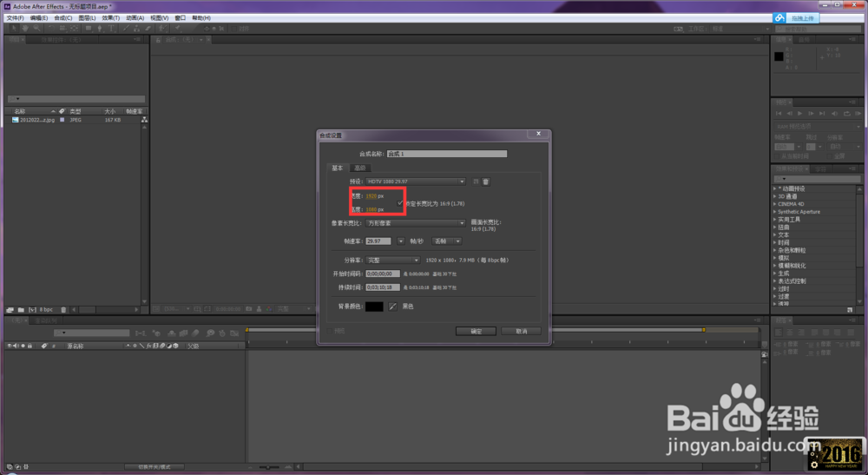Open RAM preview options dropdown

(819, 126)
